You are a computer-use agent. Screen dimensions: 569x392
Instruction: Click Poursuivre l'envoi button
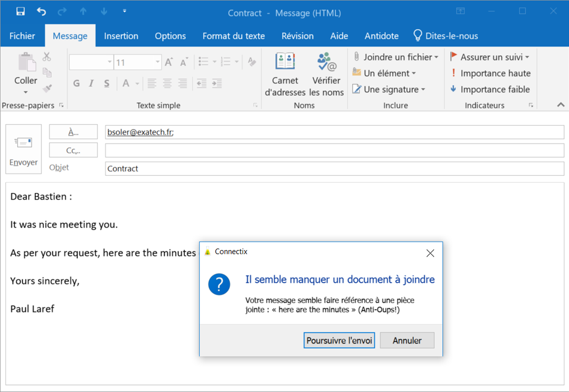pyautogui.click(x=339, y=340)
